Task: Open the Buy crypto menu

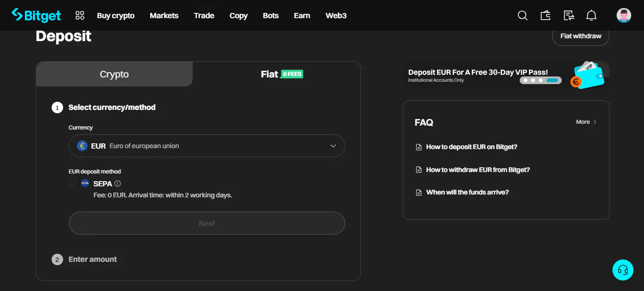Action: click(x=116, y=16)
